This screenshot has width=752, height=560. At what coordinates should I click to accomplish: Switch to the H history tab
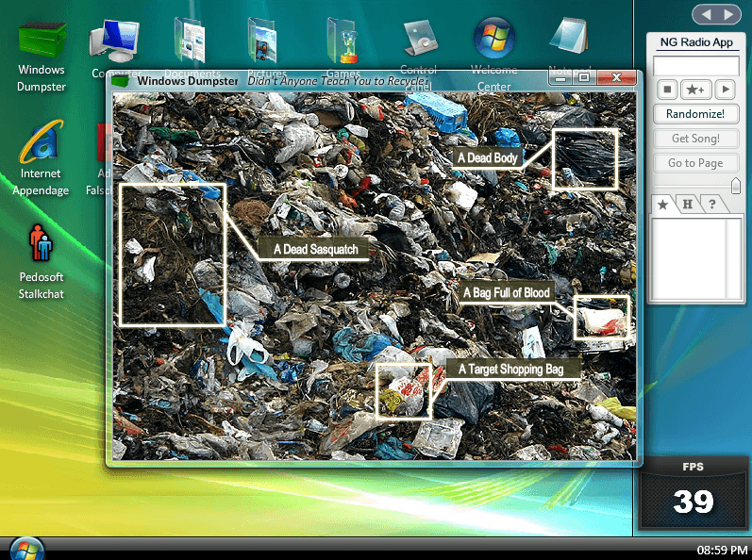click(687, 205)
